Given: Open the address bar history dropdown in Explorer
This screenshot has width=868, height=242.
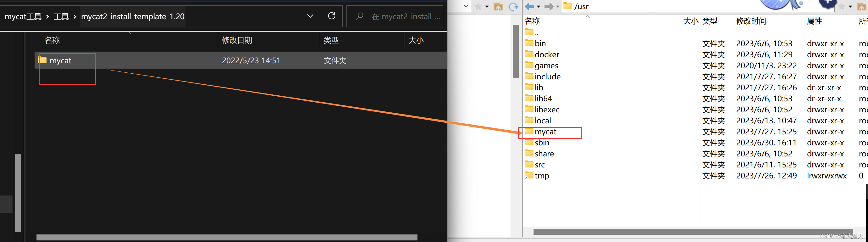Looking at the screenshot, I should [x=310, y=16].
